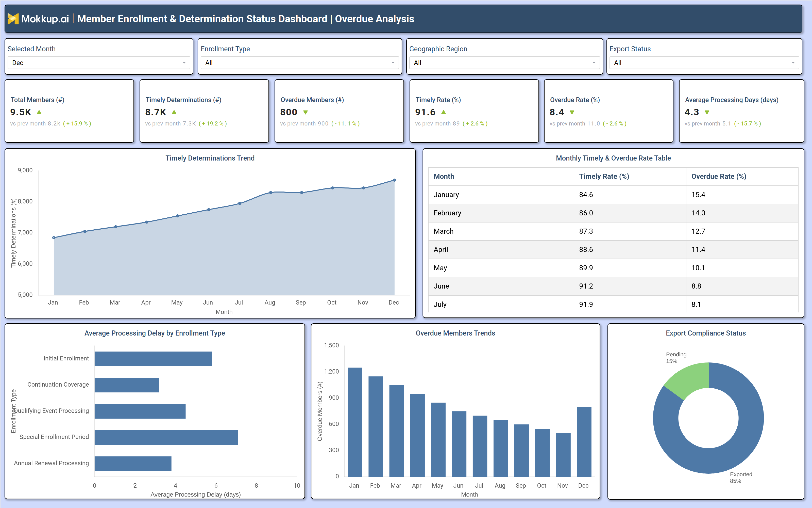This screenshot has width=812, height=508.
Task: Click the Initial Enrollment bar
Action: [153, 359]
